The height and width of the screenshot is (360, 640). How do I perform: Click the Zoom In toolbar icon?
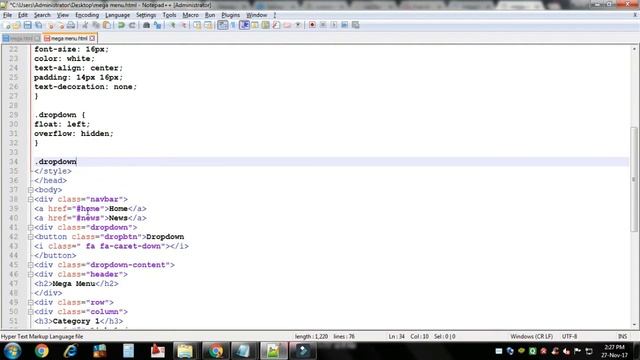(x=173, y=25)
